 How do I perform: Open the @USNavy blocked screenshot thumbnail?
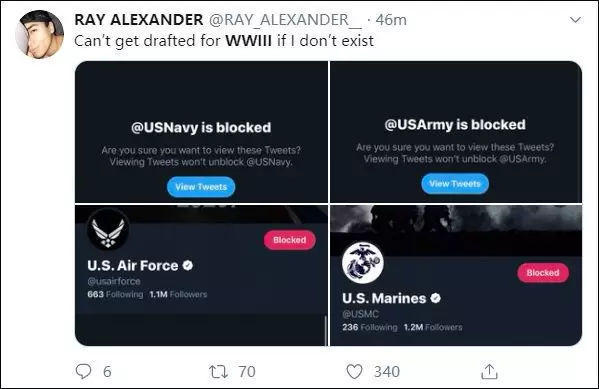tap(201, 132)
